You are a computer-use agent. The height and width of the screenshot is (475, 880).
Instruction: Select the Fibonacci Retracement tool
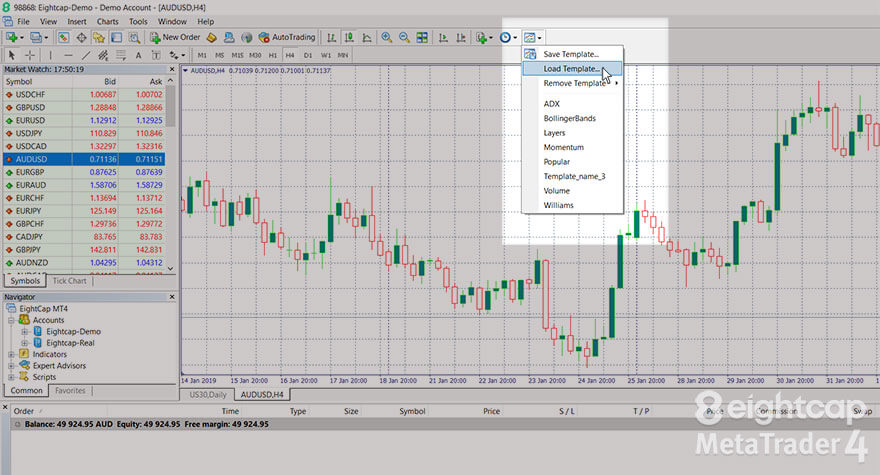click(x=121, y=55)
